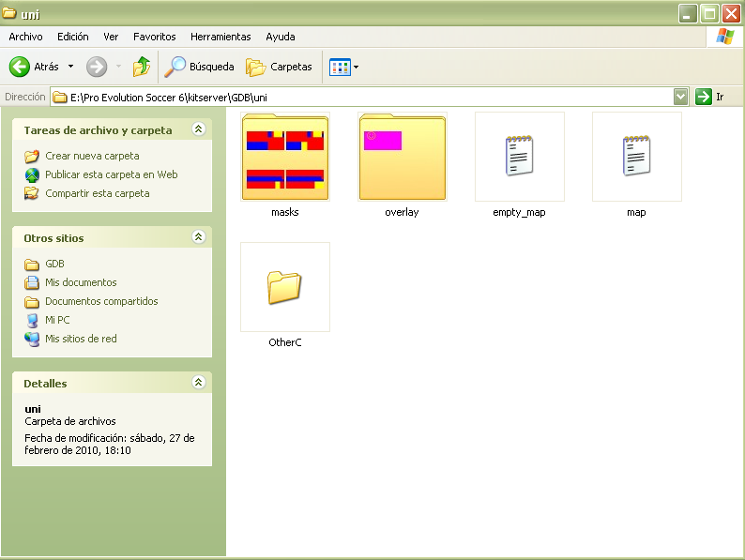The height and width of the screenshot is (560, 745).
Task: Maximize the uni window
Action: 709,13
